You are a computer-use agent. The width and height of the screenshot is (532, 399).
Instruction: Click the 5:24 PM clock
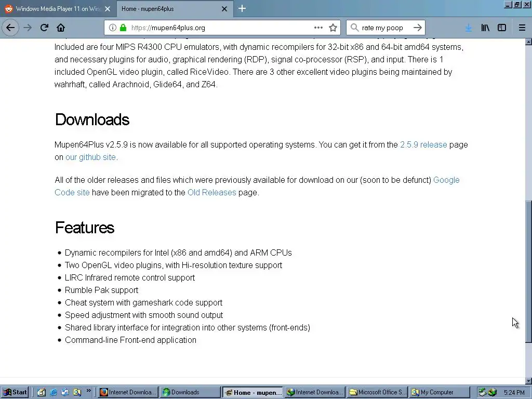click(514, 393)
